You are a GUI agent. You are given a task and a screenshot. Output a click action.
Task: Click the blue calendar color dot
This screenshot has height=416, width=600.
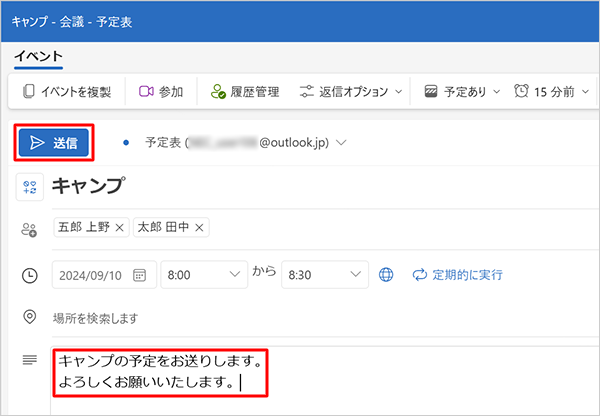126,143
